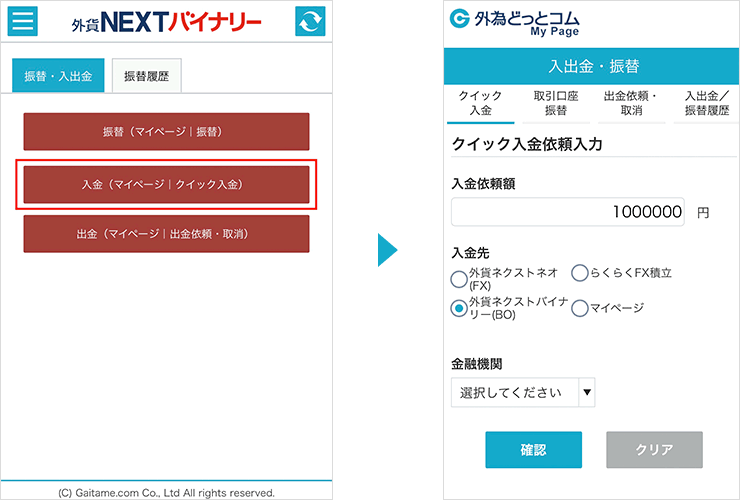Open 出金依頼・取消 tab

pyautogui.click(x=630, y=103)
